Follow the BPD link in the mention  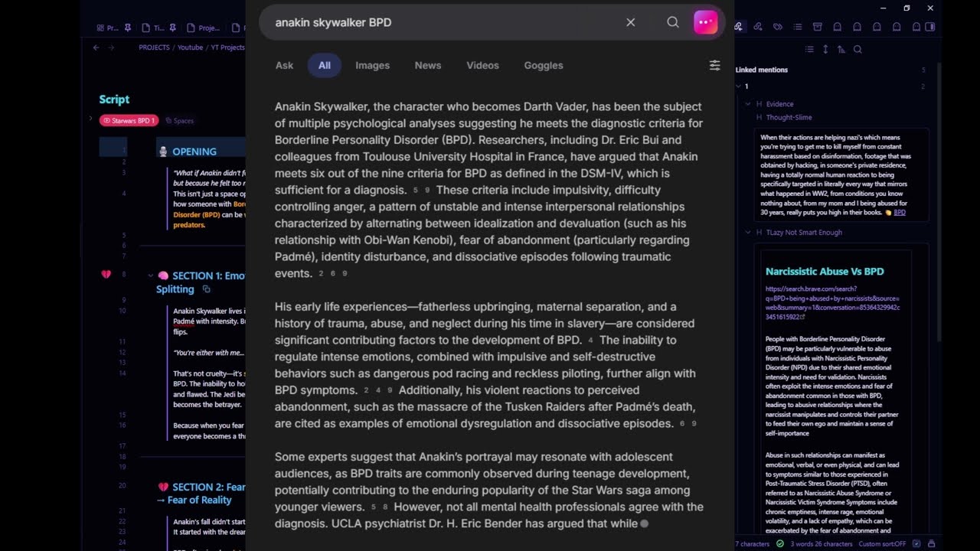900,213
